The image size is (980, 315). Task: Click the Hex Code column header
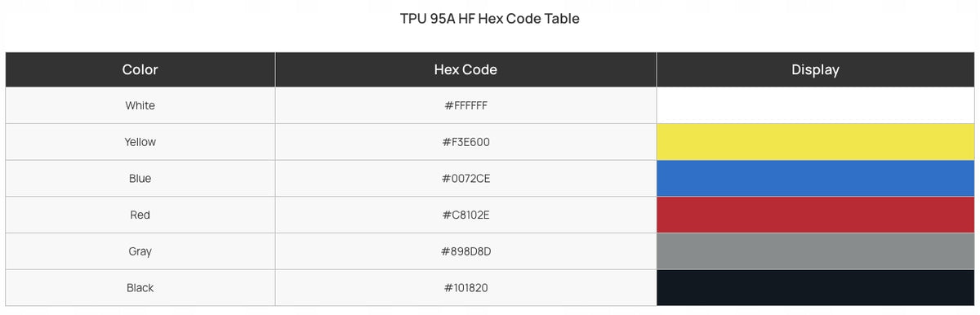465,70
